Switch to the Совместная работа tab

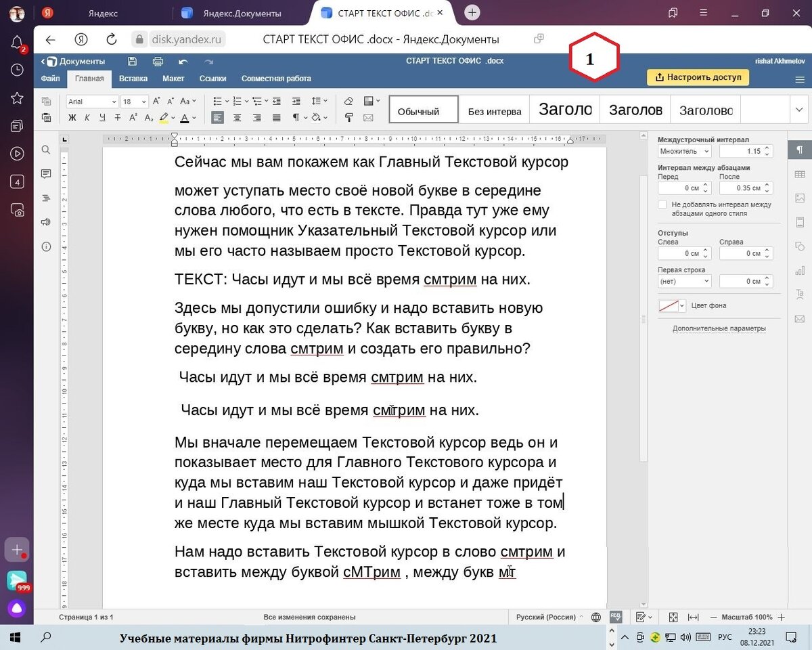(x=276, y=79)
